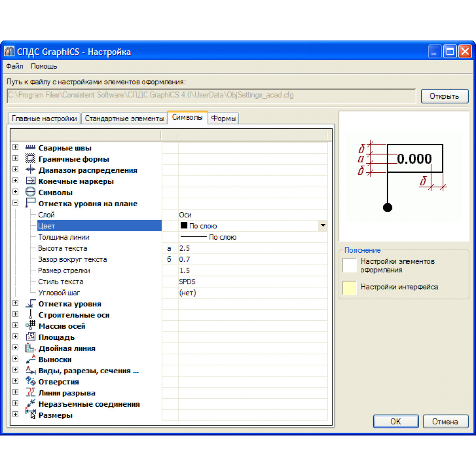This screenshot has width=476, height=476.
Task: Expand the Граничные формы node
Action: click(15, 159)
